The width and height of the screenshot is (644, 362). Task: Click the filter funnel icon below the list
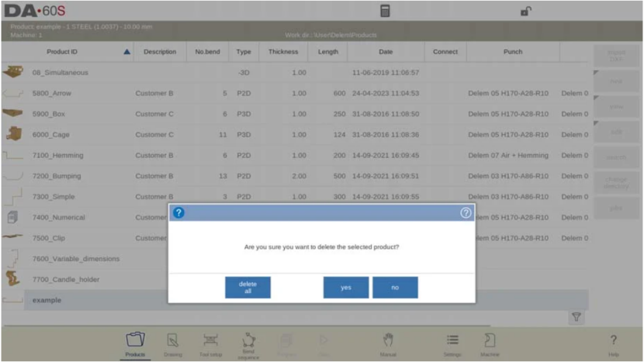click(x=576, y=317)
